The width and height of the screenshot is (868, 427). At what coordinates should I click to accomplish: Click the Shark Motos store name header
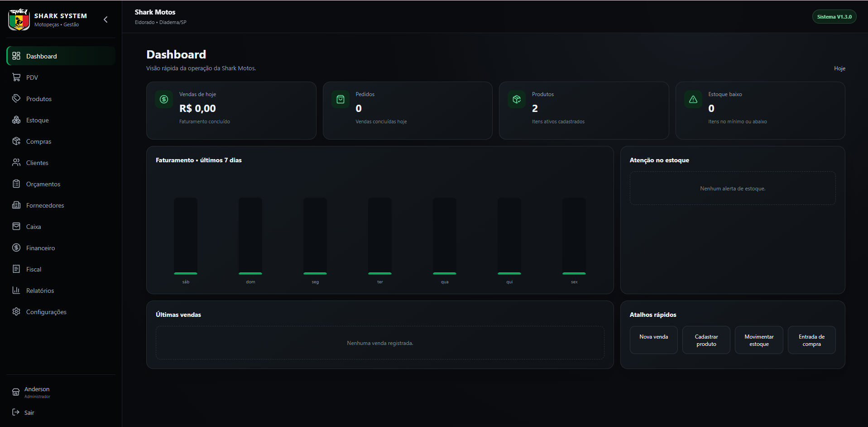tap(155, 12)
